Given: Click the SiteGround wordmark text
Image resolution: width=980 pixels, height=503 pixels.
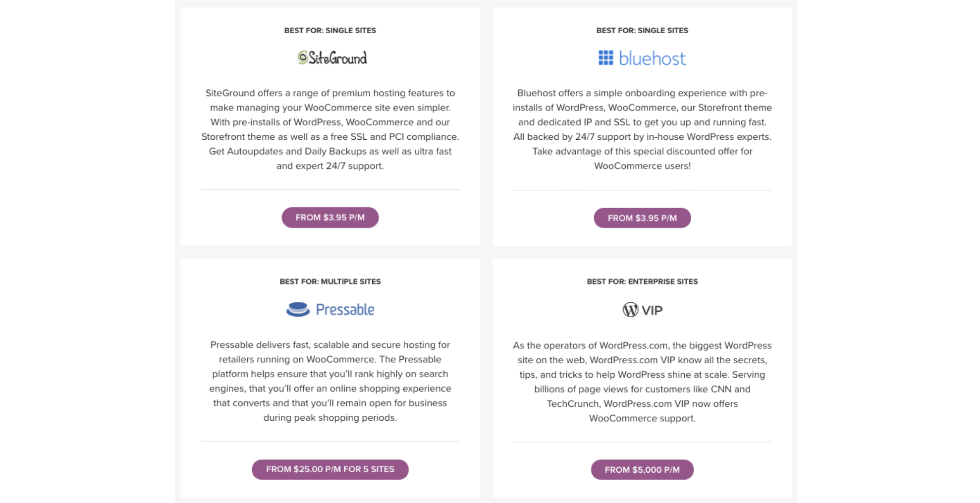Looking at the screenshot, I should tap(338, 58).
